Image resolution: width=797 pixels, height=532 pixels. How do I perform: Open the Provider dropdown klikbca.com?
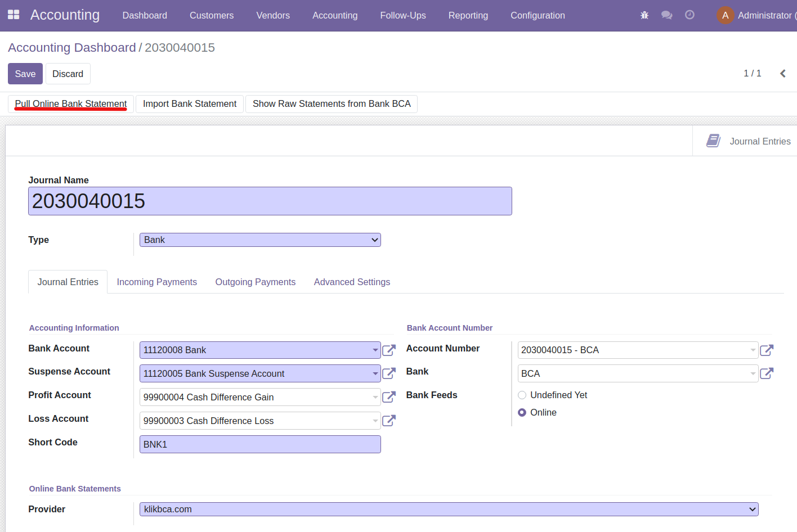pyautogui.click(x=449, y=510)
